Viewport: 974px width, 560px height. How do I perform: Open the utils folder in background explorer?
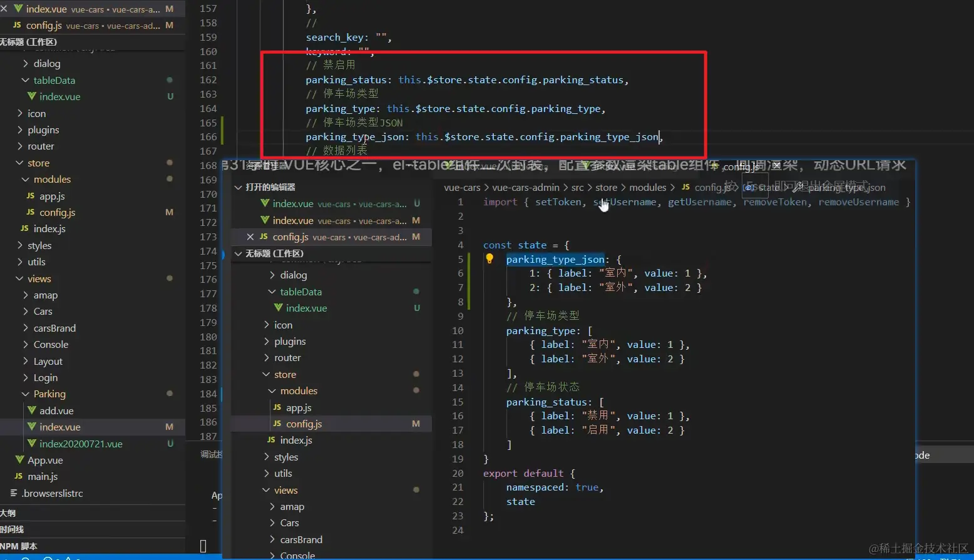point(36,262)
